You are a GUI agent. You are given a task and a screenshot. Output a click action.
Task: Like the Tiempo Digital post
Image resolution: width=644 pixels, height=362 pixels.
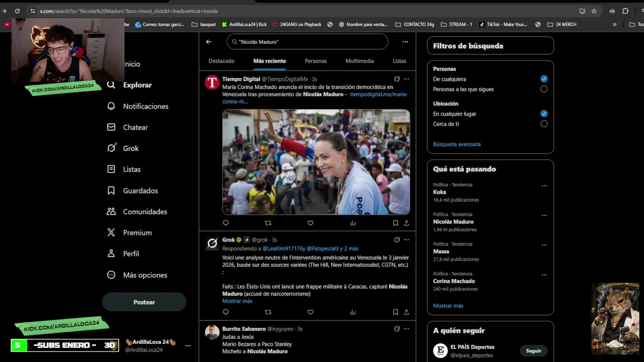pyautogui.click(x=310, y=223)
